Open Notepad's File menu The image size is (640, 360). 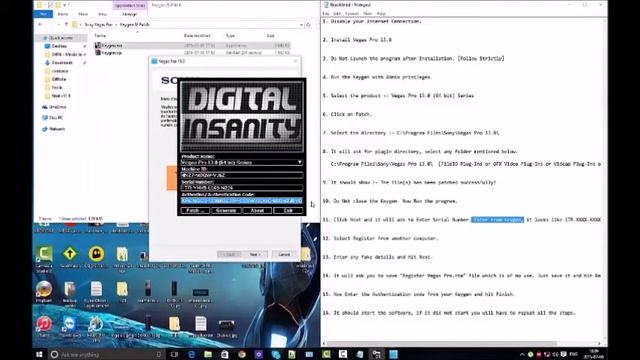tap(326, 13)
